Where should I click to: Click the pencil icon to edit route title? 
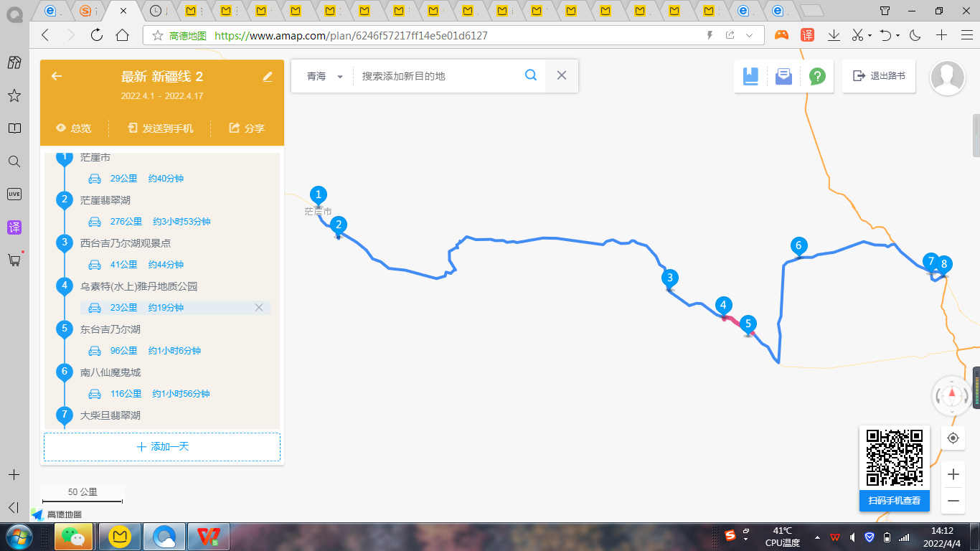click(x=268, y=77)
